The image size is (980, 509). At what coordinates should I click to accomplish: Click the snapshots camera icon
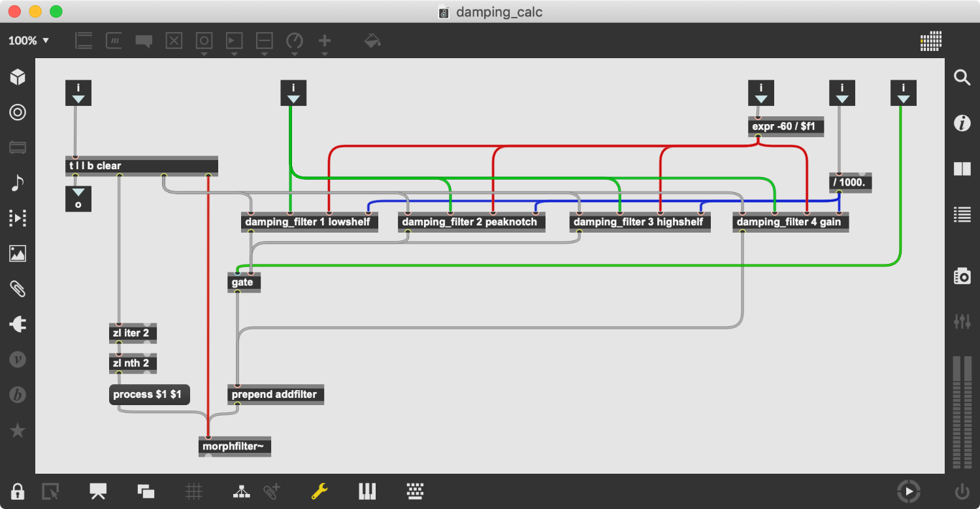coord(962,276)
